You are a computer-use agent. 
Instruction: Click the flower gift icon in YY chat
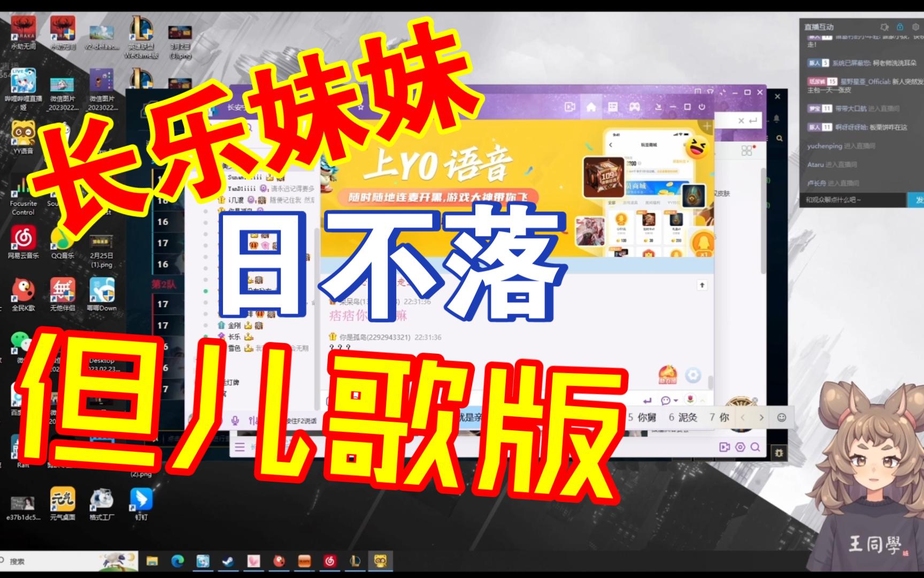click(x=690, y=399)
